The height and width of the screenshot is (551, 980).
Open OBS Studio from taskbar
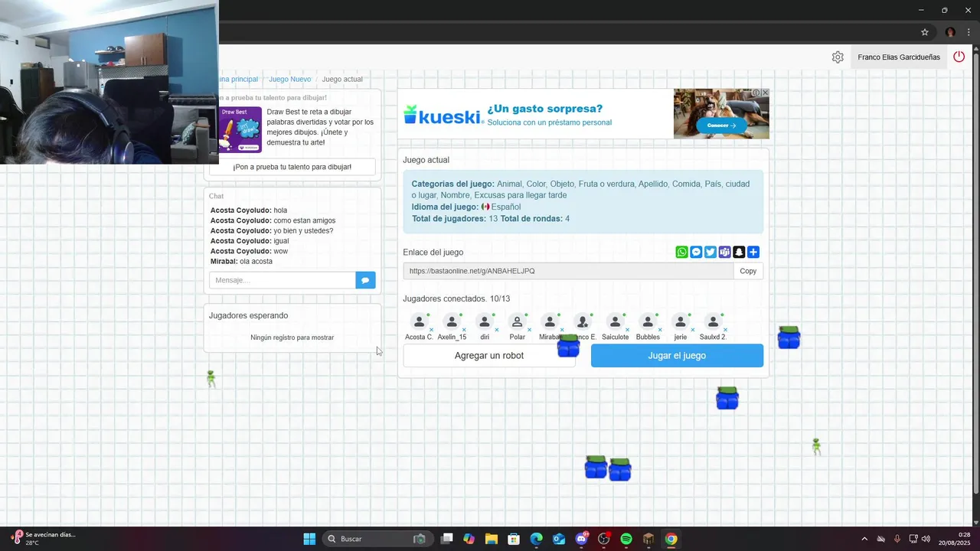[x=604, y=539]
